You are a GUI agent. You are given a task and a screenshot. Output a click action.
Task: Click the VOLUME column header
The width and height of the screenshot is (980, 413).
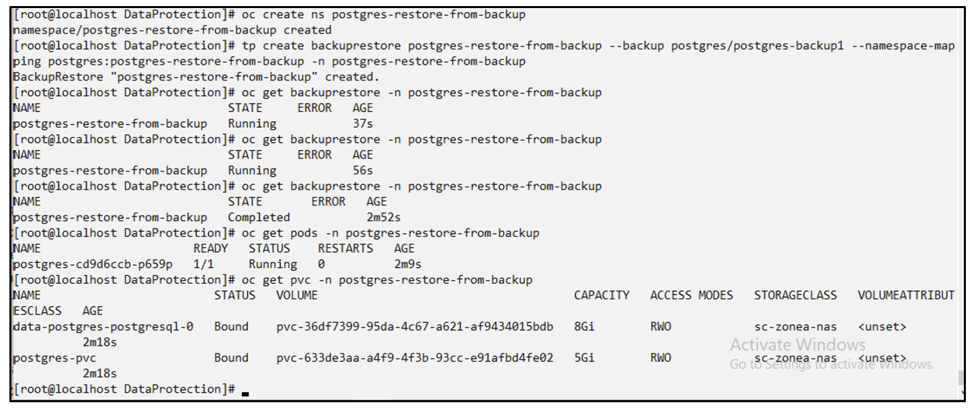(x=296, y=295)
